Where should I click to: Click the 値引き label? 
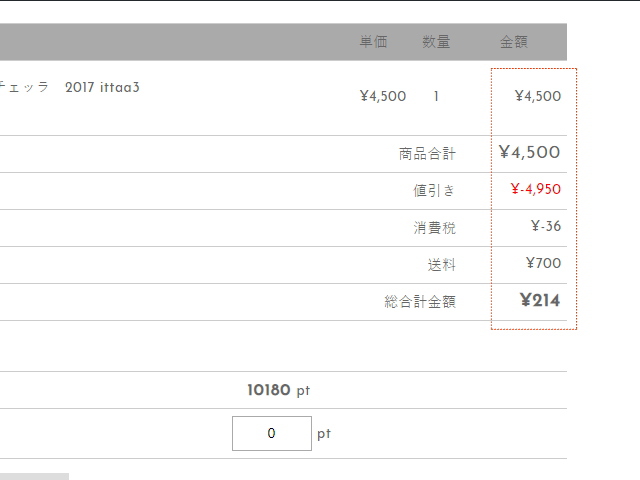tap(434, 191)
